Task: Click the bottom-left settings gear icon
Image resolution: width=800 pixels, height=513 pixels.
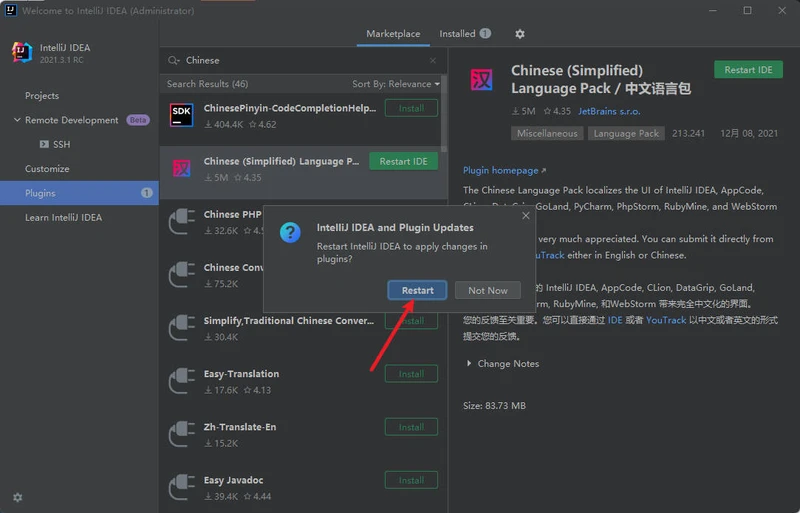Action: tap(17, 497)
